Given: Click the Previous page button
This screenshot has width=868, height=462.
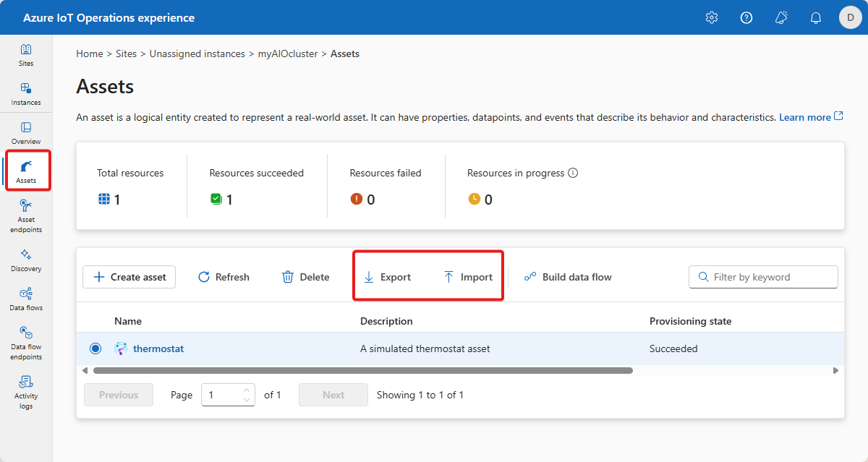Looking at the screenshot, I should coord(119,395).
